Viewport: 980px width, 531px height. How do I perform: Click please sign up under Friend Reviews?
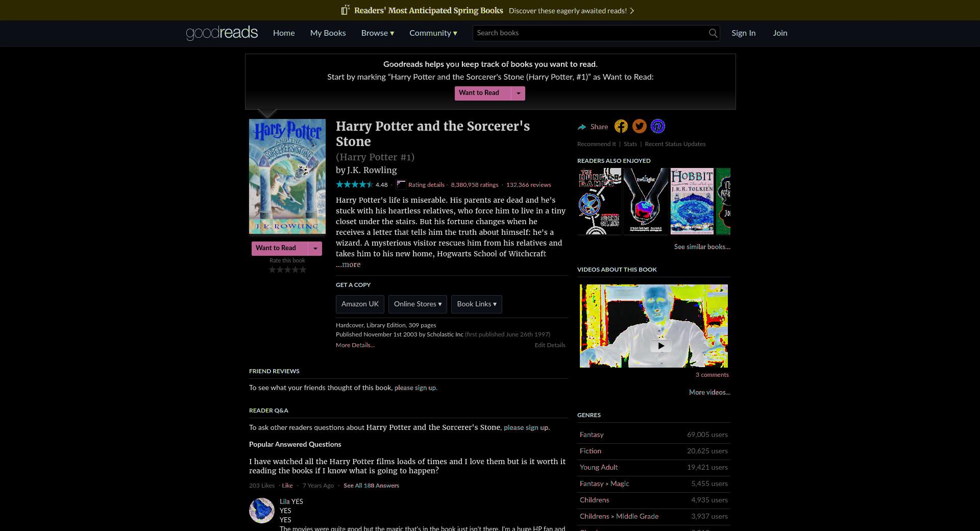click(416, 388)
